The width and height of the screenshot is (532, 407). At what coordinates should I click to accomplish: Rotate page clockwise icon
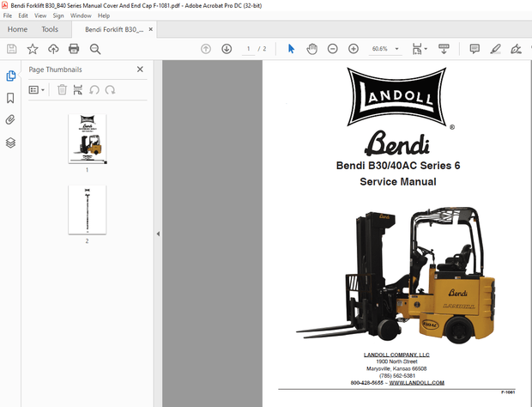tap(110, 90)
